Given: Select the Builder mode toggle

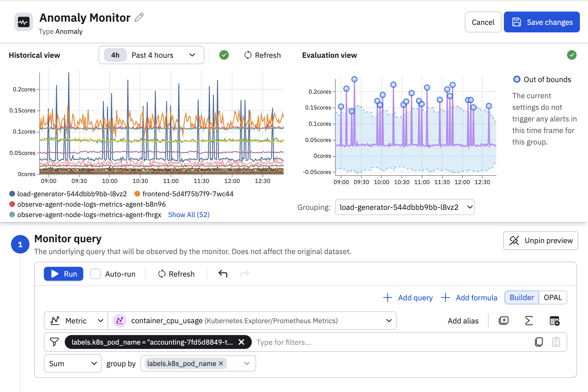Looking at the screenshot, I should click(522, 297).
